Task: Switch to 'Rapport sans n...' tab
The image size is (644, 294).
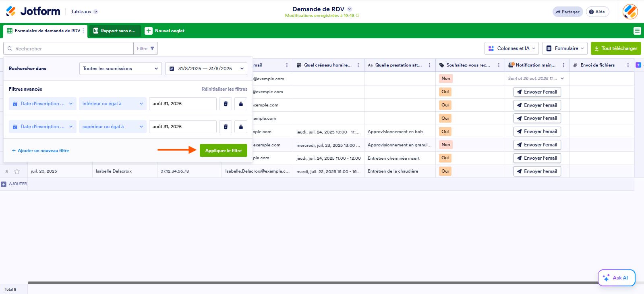Action: pyautogui.click(x=115, y=31)
